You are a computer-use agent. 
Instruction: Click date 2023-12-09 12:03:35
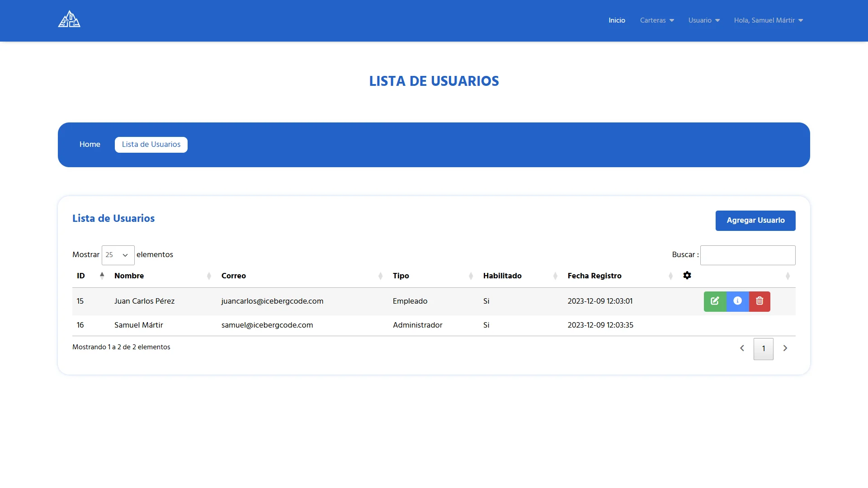(600, 325)
